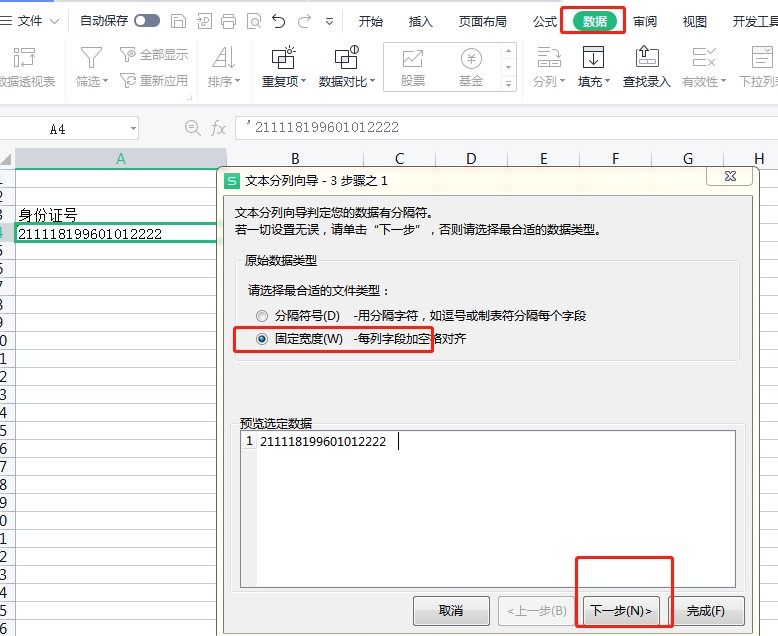
Task: Click the 取消 button
Action: pyautogui.click(x=451, y=611)
